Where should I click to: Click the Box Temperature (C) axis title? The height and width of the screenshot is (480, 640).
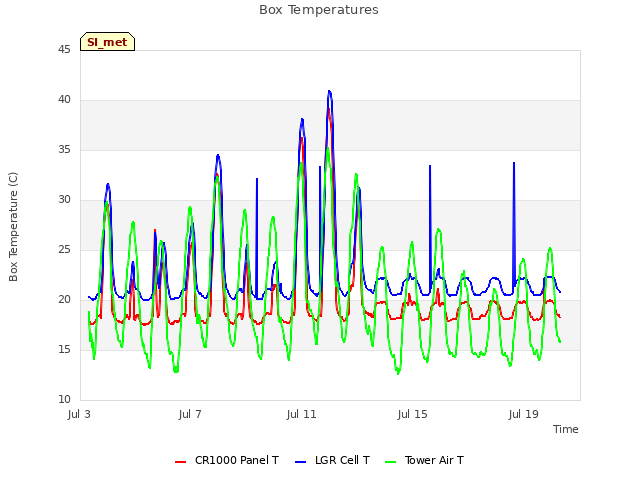coord(13,227)
